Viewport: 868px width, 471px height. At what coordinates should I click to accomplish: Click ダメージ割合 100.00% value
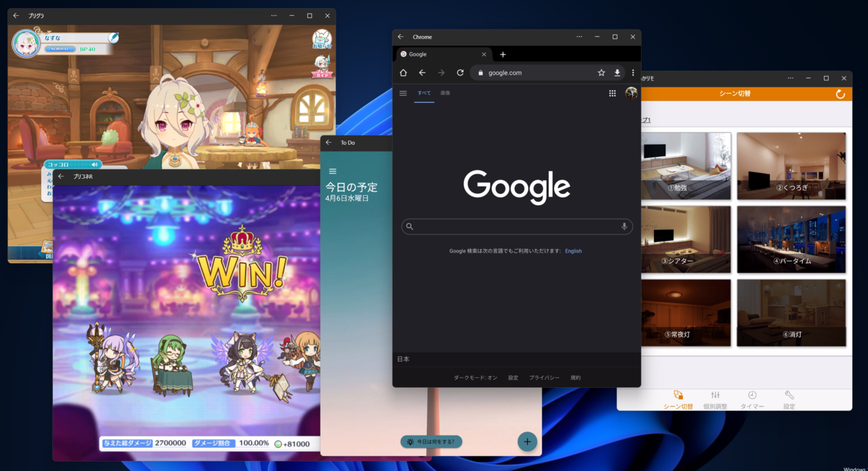coord(254,443)
